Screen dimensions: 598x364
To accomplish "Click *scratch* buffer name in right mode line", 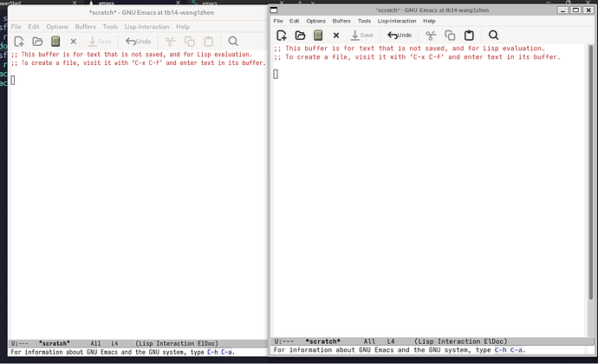I will pyautogui.click(x=322, y=341).
